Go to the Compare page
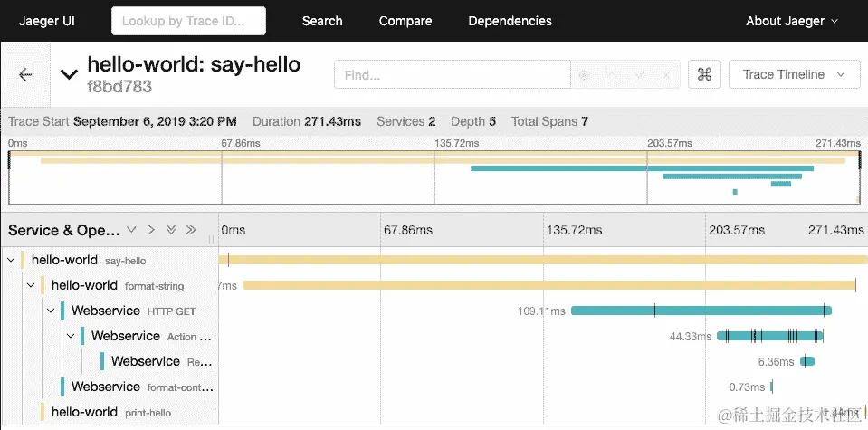Viewport: 868px width, 430px height. click(x=405, y=21)
